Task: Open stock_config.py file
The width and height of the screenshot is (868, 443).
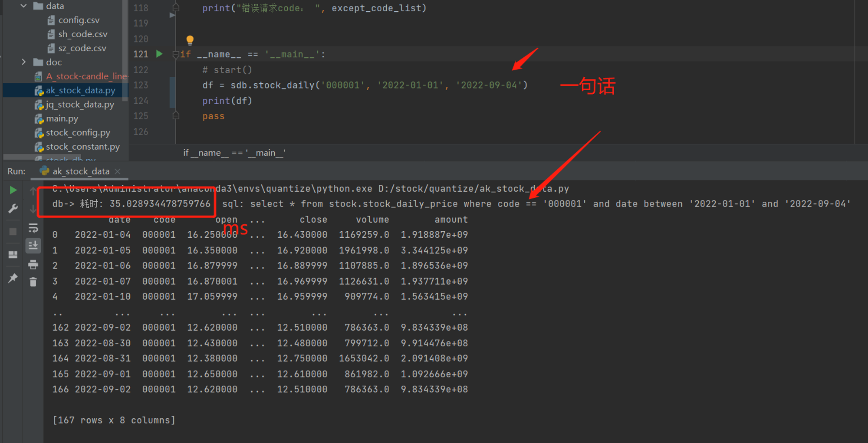Action: (78, 132)
